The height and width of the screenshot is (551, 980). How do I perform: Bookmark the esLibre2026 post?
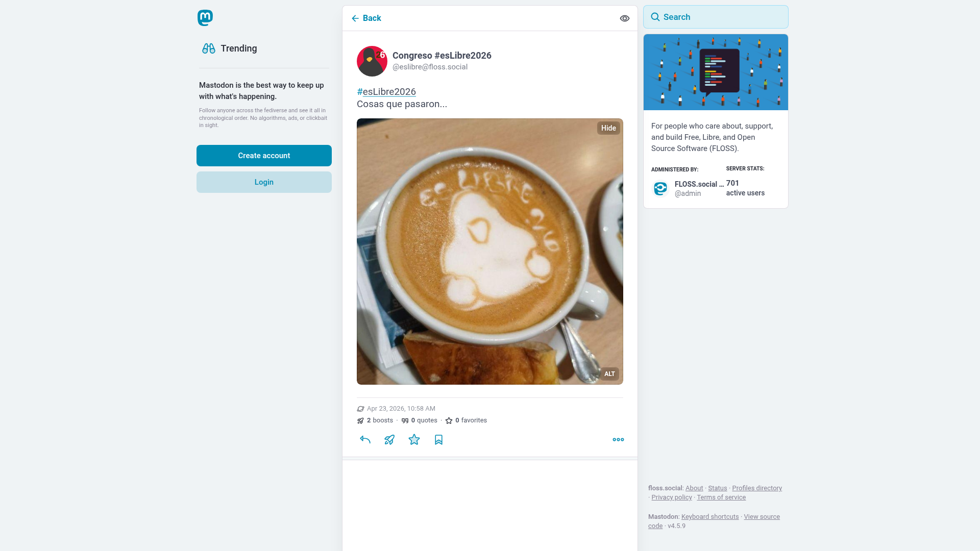(438, 440)
